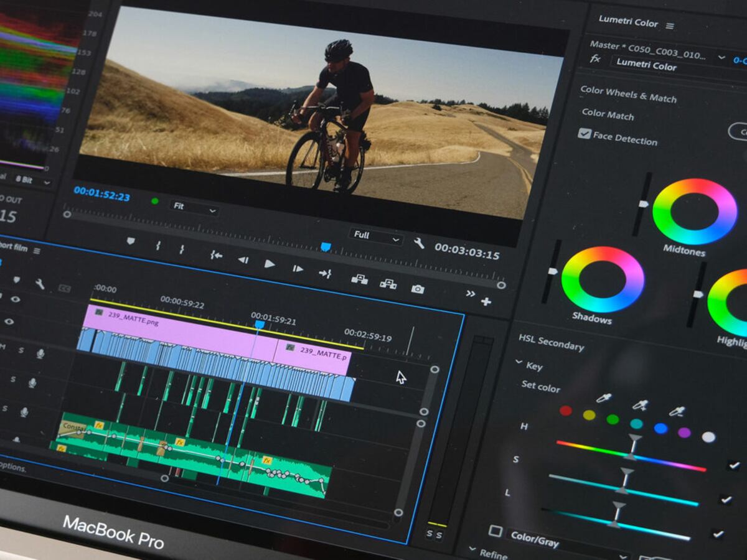Viewport: 747px width, 560px height.
Task: Open the Lumetri Color panel menu
Action: click(x=670, y=26)
